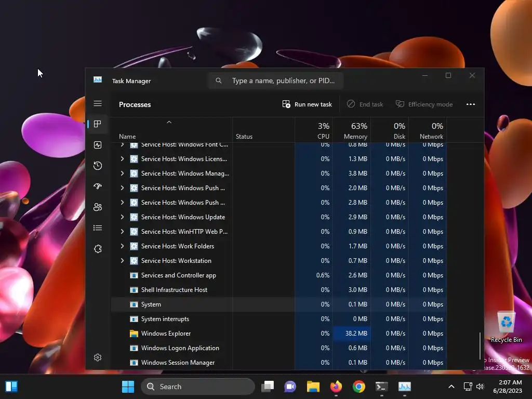Select the System process row

(x=278, y=304)
